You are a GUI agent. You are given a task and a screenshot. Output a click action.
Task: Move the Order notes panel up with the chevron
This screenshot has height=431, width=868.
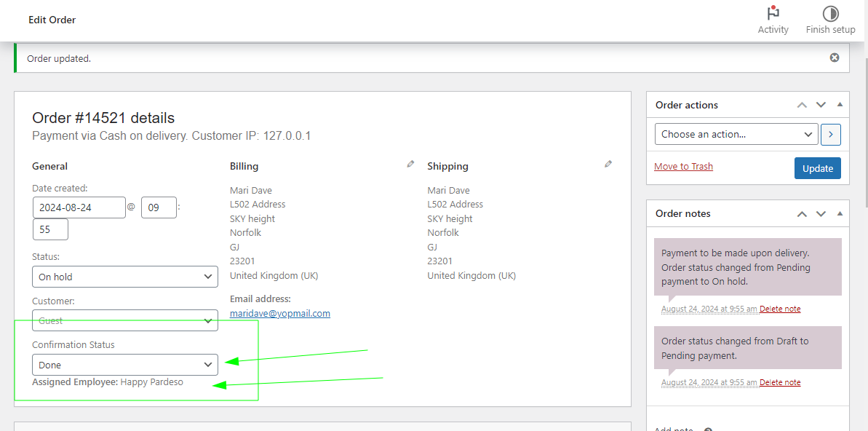click(802, 213)
